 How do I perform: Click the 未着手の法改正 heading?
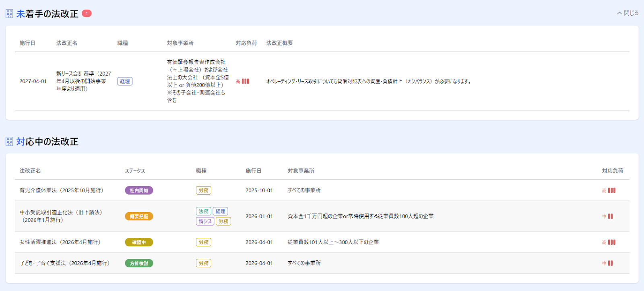[47, 14]
